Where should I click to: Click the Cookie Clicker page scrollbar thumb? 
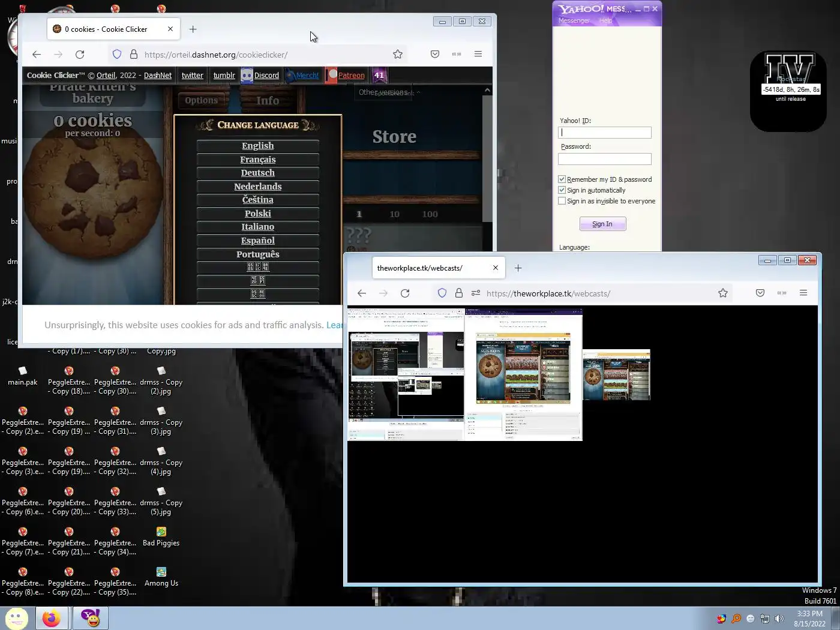pyautogui.click(x=487, y=159)
